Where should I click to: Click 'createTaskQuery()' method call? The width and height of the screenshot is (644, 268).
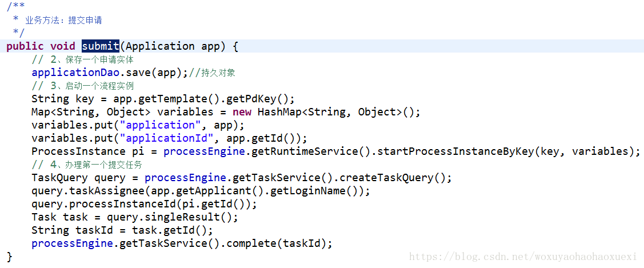coord(392,178)
